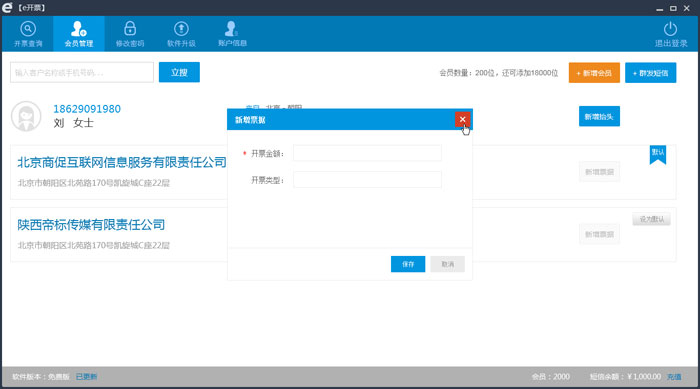The height and width of the screenshot is (389, 700).
Task: Click 会员数量 member count text
Action: [499, 73]
